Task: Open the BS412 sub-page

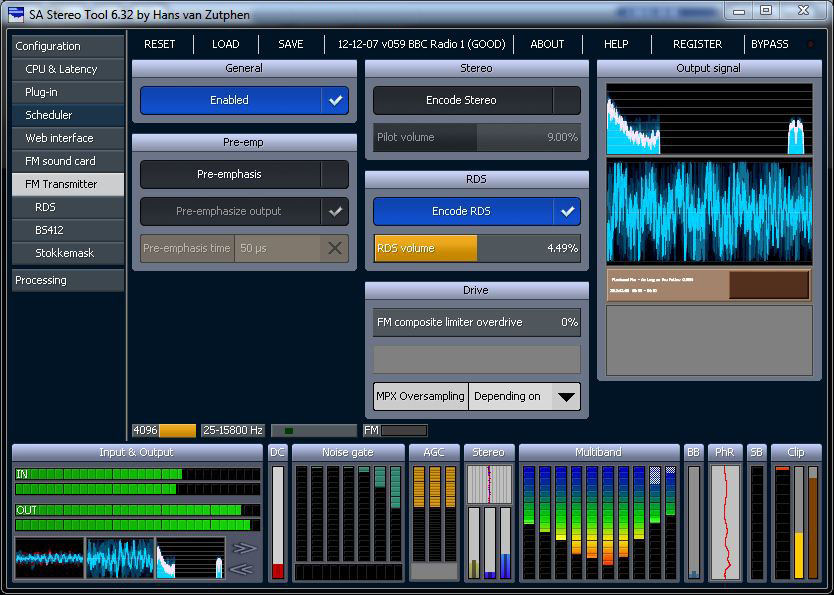Action: click(68, 230)
